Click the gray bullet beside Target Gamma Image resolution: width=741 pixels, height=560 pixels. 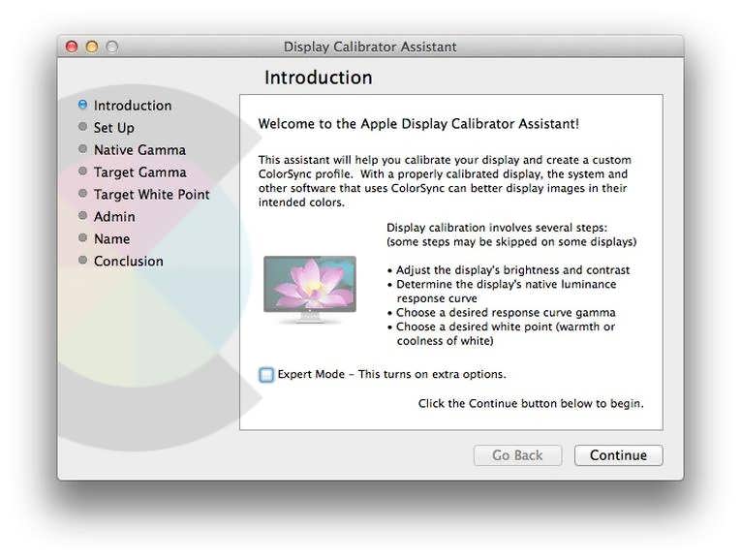[82, 171]
